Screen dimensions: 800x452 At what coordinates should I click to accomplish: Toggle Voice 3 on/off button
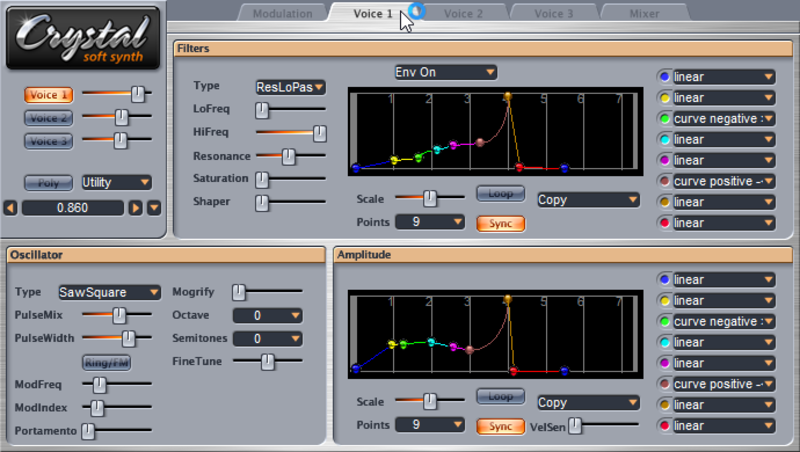click(48, 141)
